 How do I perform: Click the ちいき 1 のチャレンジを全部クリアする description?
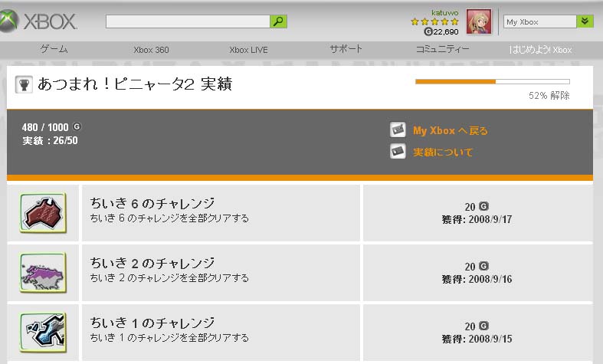169,337
